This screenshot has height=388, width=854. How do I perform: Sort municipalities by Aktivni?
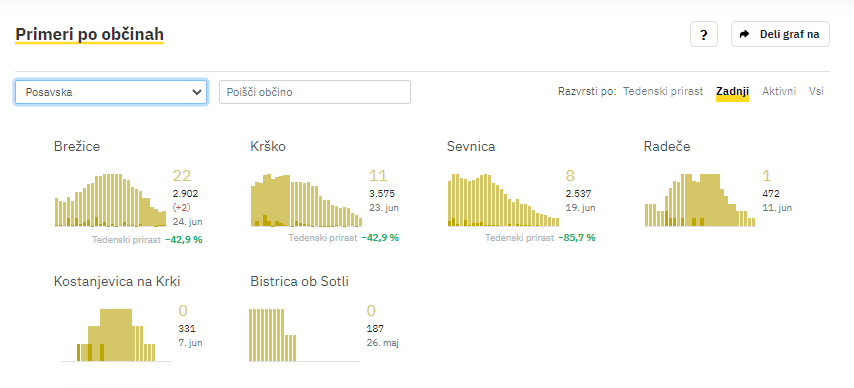click(x=779, y=92)
